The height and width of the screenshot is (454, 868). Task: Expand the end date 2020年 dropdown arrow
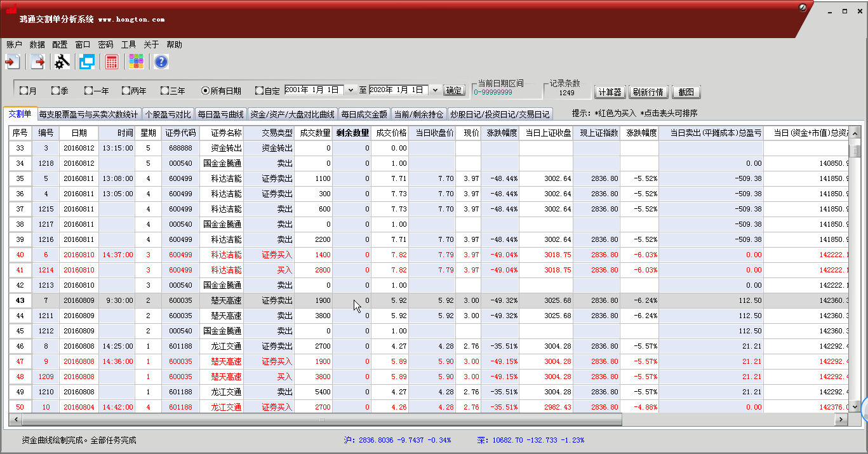(x=435, y=90)
